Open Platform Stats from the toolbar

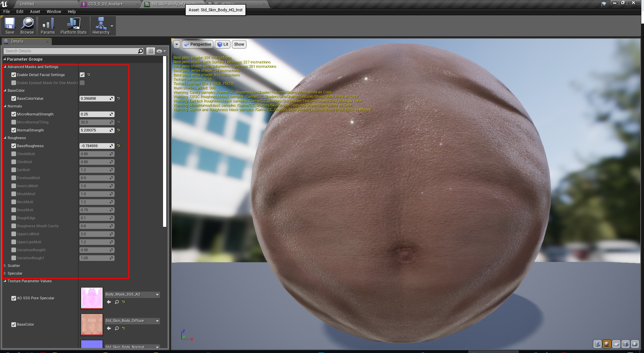click(73, 26)
